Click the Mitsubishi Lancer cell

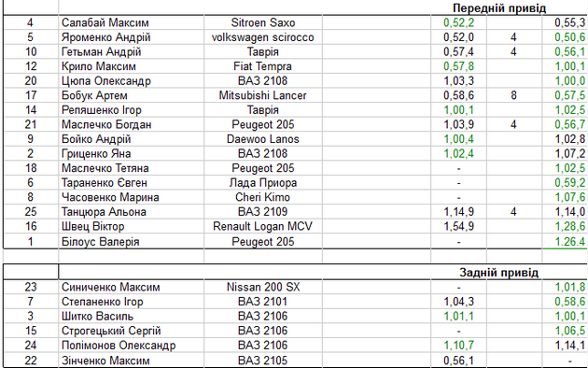(x=263, y=95)
